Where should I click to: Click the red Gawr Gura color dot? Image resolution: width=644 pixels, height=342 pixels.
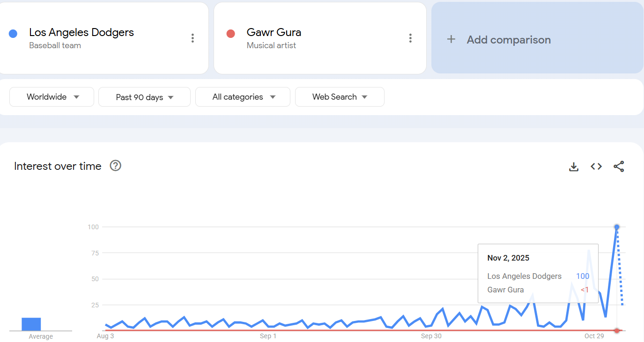tap(230, 34)
